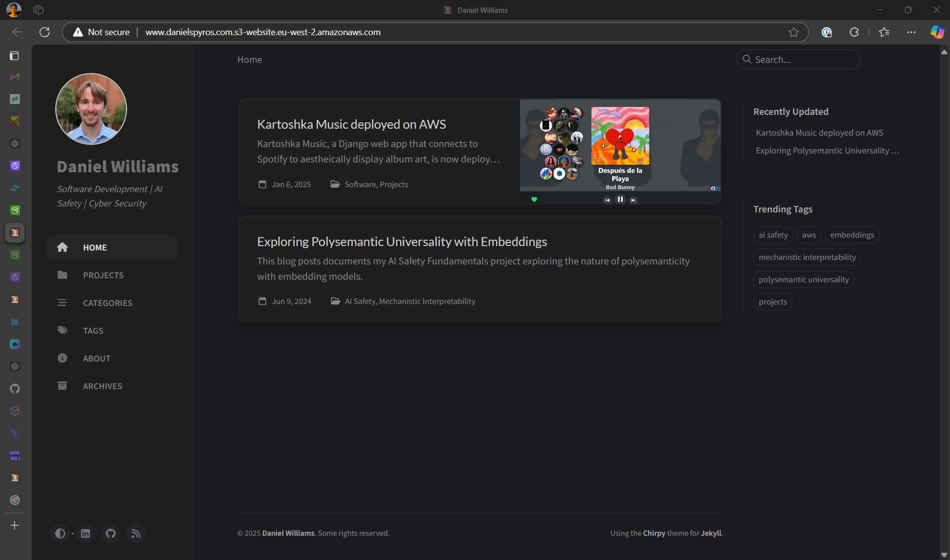Image resolution: width=950 pixels, height=560 pixels.
Task: Click Daniel Williams name in footer copyright
Action: (288, 533)
